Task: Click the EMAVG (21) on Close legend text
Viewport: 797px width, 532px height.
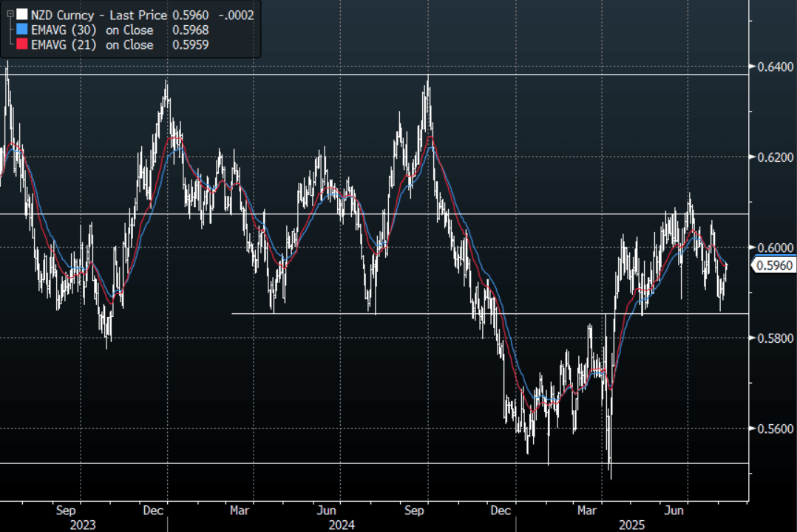Action: 92,45
